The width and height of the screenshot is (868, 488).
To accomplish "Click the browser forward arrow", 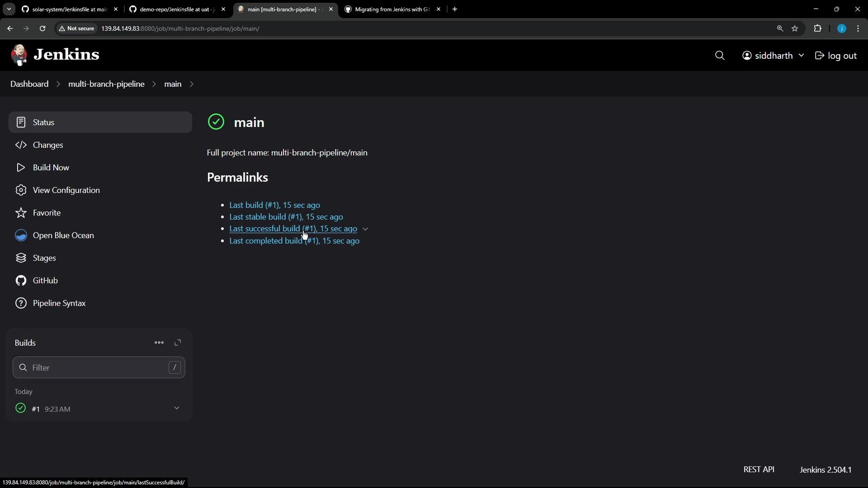I will coord(26,28).
